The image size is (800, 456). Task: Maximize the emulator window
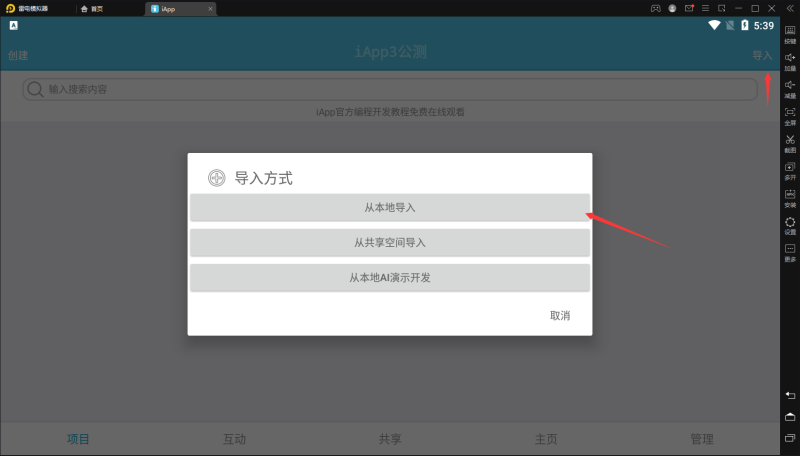point(755,8)
